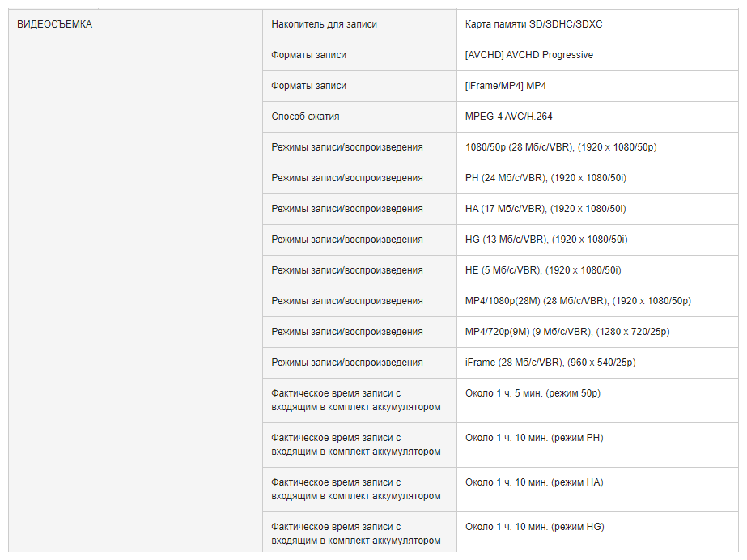Viewport: 747px width, 560px height.
Task: Click Около 1 ч. 5 мин. (режим 50p)
Action: tap(533, 393)
